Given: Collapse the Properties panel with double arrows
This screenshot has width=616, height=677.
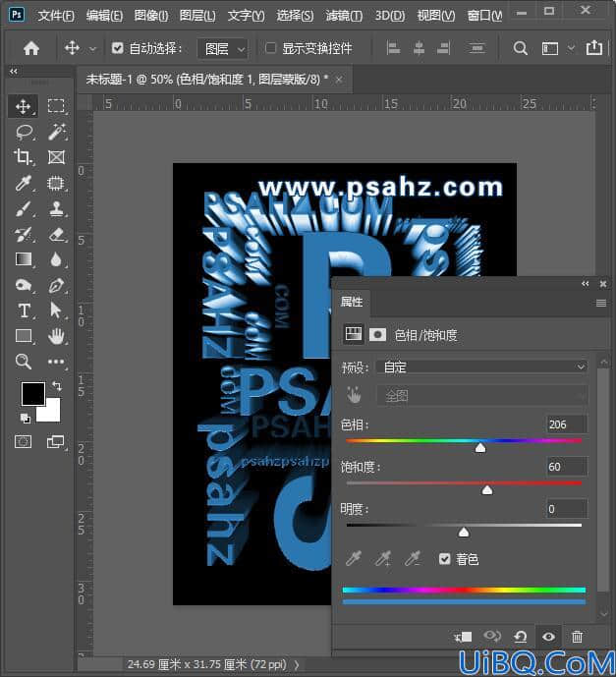Looking at the screenshot, I should click(x=585, y=284).
